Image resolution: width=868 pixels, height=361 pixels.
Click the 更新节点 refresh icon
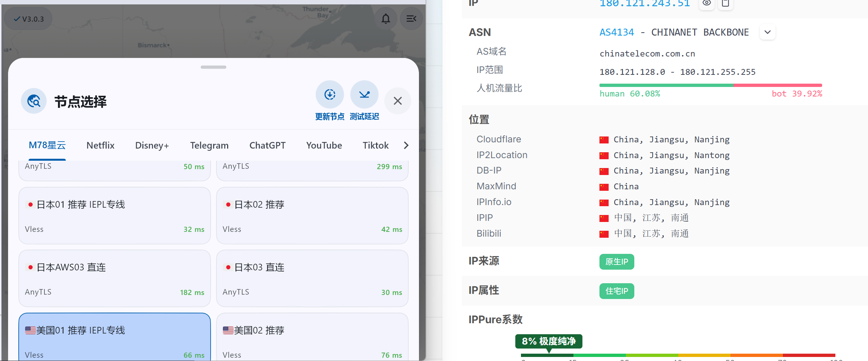click(330, 95)
